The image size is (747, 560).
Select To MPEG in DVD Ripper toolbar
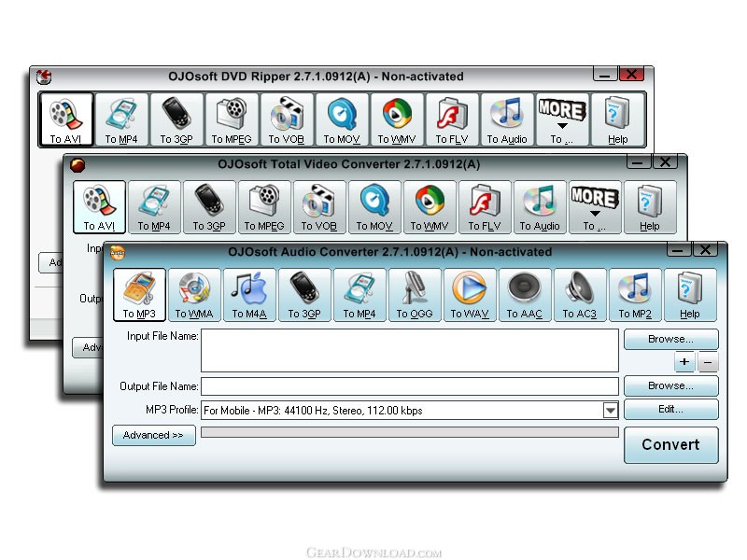232,119
